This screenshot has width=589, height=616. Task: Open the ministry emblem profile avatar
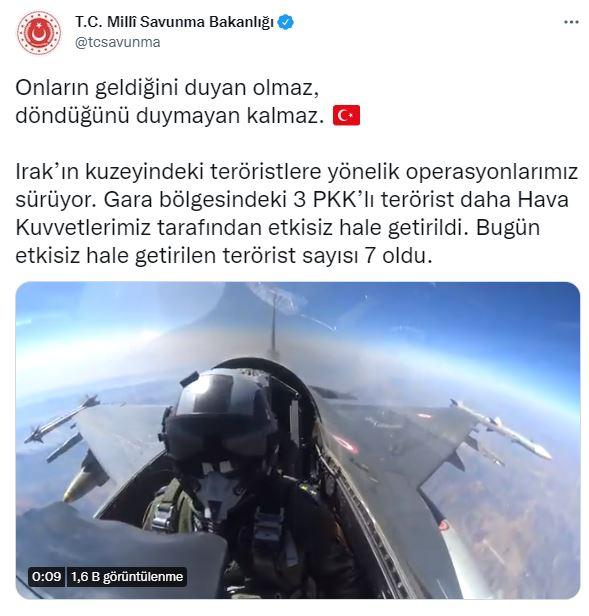[x=39, y=32]
